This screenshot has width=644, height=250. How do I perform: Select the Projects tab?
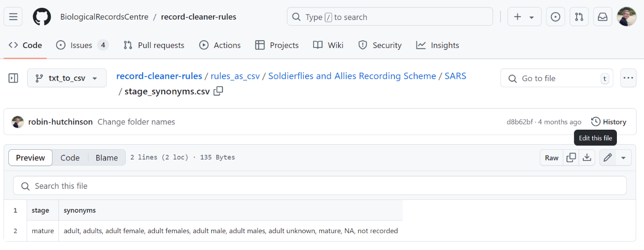pos(277,45)
